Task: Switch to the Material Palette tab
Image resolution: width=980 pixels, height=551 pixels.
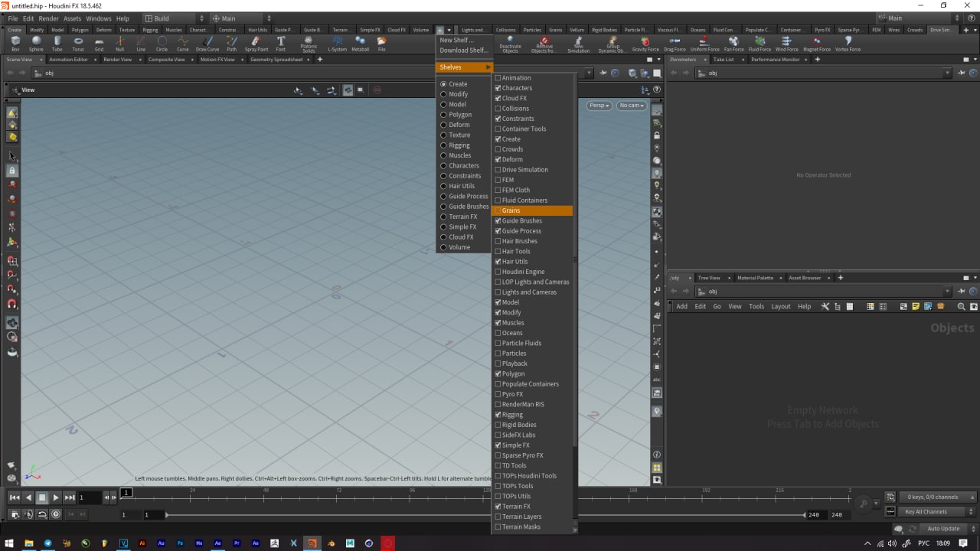Action: pyautogui.click(x=755, y=278)
